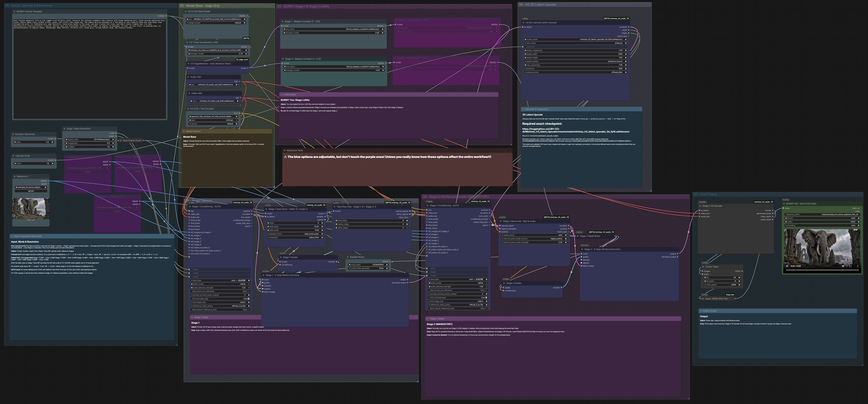The width and height of the screenshot is (868, 404).
Task: Collapse the Seeded Noise node using its dot
Action: pos(348,257)
